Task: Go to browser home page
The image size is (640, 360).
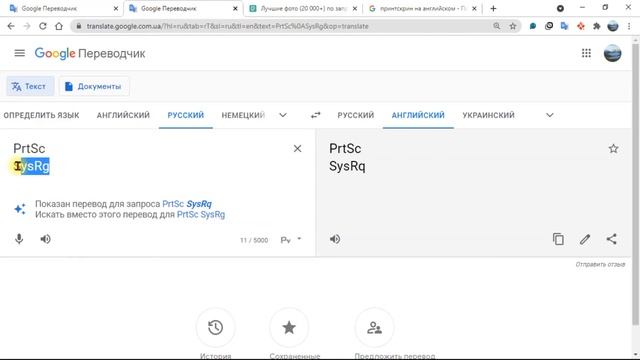Action: [x=59, y=26]
